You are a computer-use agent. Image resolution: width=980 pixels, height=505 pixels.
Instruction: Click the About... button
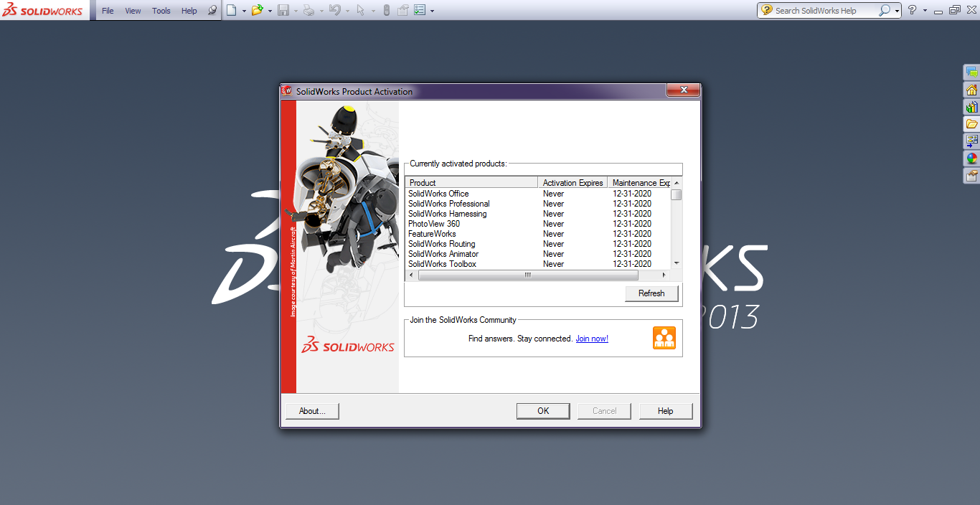(x=312, y=411)
